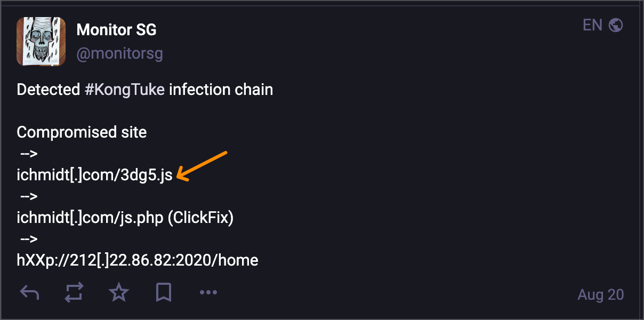Screen dimensions: 644x320
Task: Click the word Detected in the post
Action: pyautogui.click(x=49, y=89)
